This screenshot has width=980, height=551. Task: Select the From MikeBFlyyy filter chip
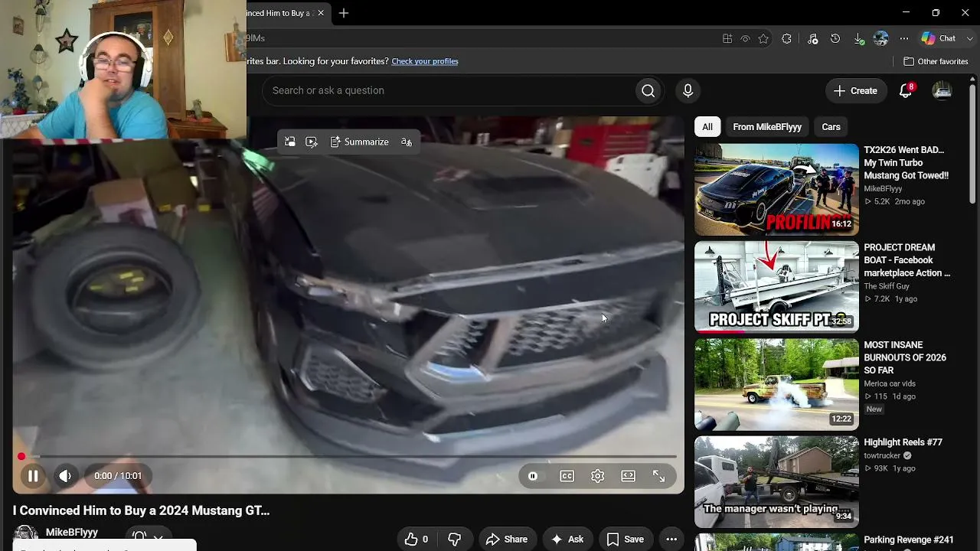coord(767,127)
